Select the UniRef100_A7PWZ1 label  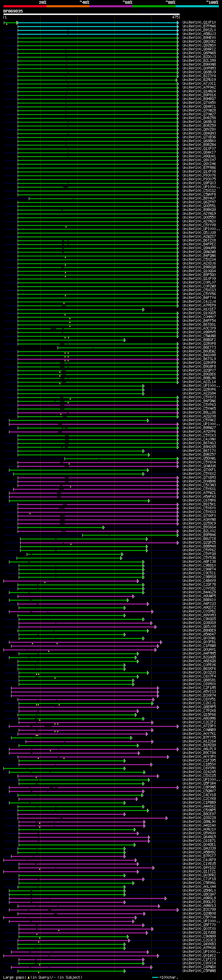(x=199, y=493)
